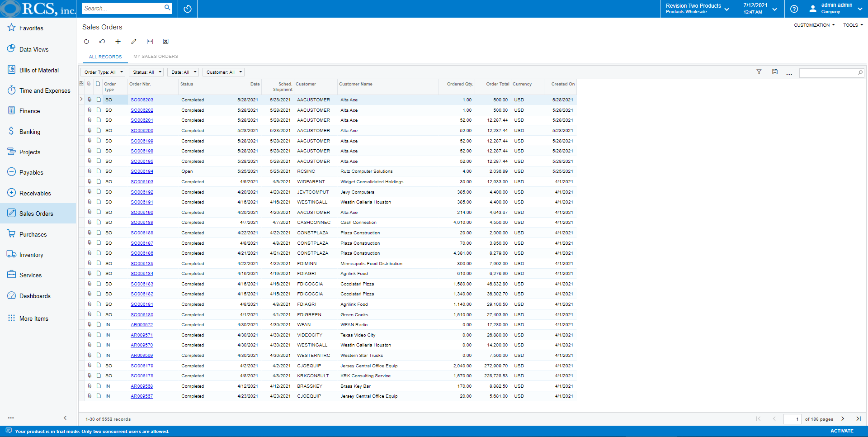The width and height of the screenshot is (868, 437).
Task: Jump to the last page of records
Action: click(858, 419)
